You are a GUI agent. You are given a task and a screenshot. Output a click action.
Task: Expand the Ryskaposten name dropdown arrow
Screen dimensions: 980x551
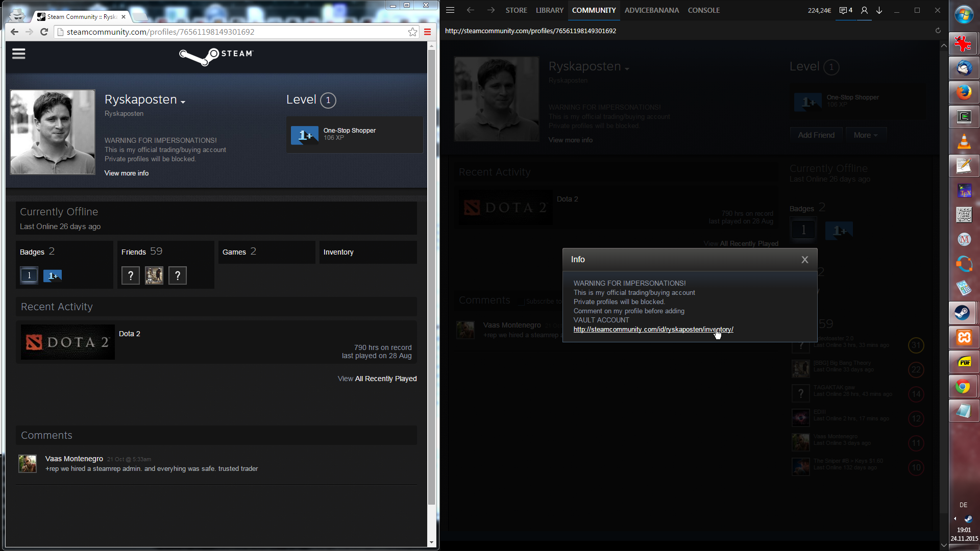pos(183,102)
